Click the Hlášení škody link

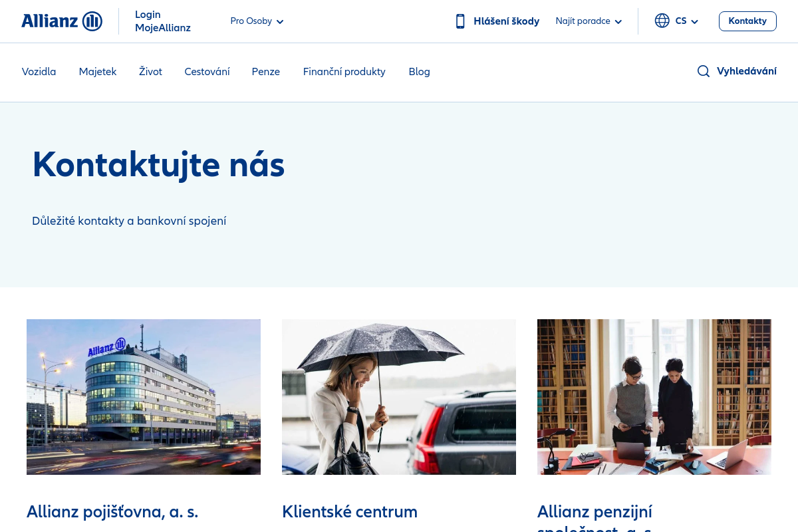506,21
